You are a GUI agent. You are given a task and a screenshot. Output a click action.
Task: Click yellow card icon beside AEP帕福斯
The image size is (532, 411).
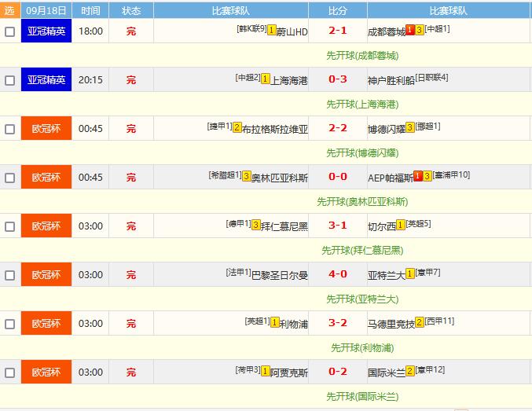(427, 176)
